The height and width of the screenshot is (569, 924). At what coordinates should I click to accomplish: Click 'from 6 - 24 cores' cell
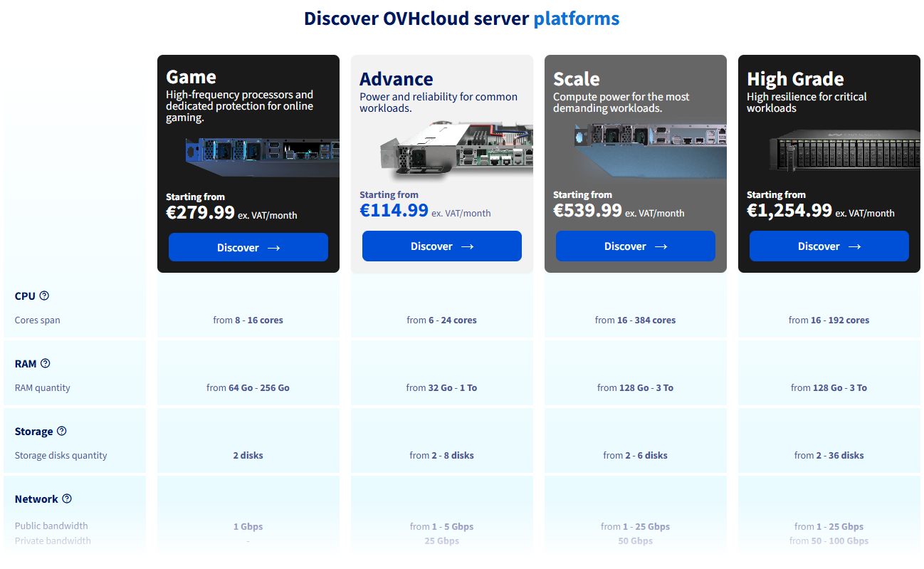coord(442,320)
